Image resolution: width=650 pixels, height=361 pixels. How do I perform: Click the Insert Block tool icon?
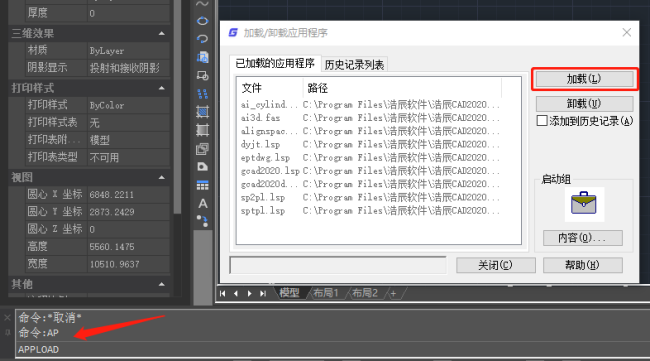[202, 57]
